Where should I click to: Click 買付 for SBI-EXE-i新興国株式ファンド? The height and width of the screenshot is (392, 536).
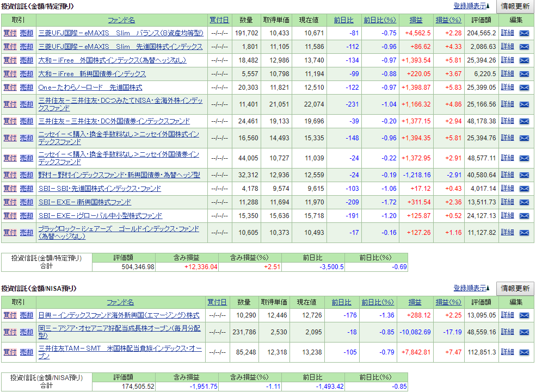tap(10, 202)
